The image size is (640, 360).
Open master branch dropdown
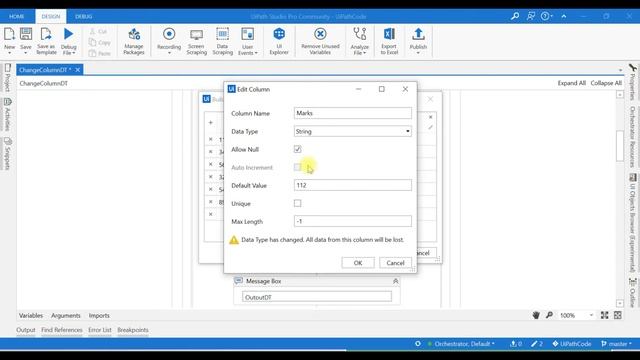click(x=616, y=344)
